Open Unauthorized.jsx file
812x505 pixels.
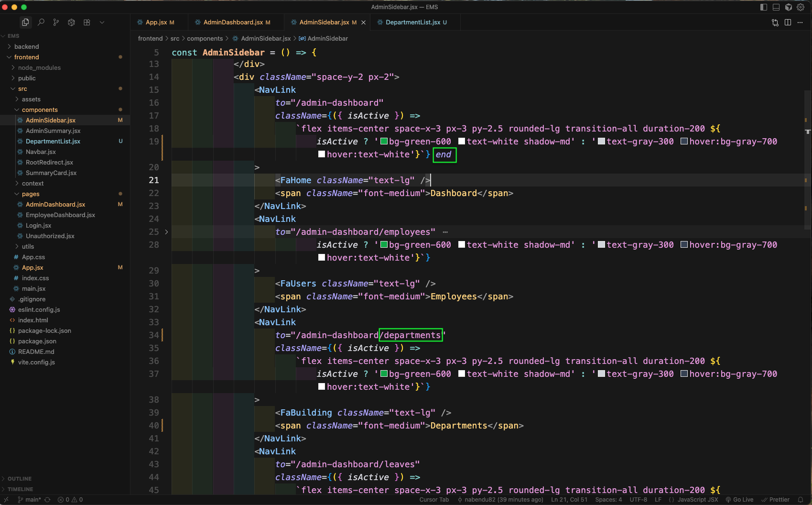pos(65,236)
